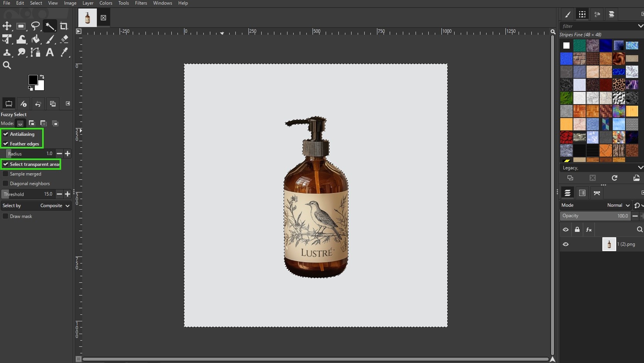
Task: Uncheck the Antialiasing option
Action: point(6,134)
